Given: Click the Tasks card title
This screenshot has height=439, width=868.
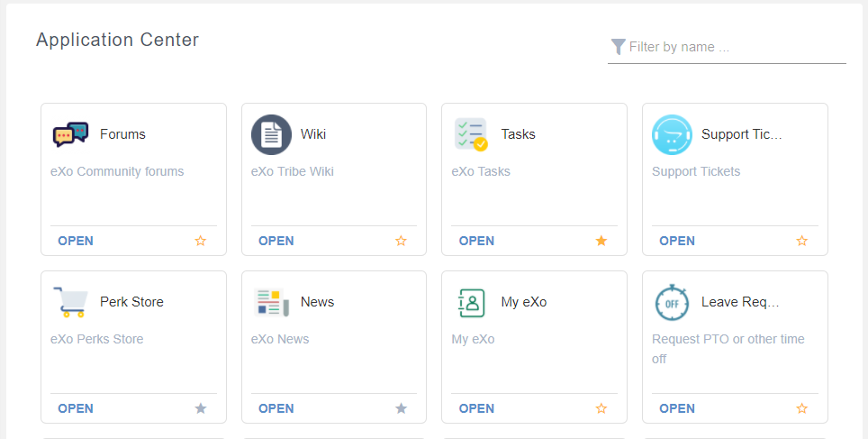Looking at the screenshot, I should coord(518,134).
